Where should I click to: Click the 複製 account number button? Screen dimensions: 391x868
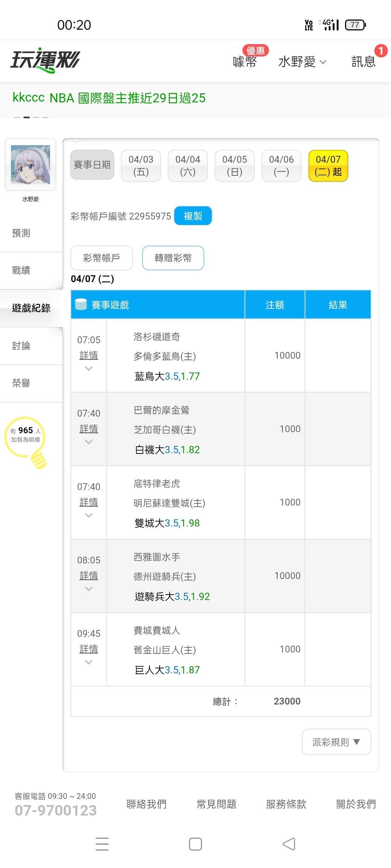pos(193,216)
